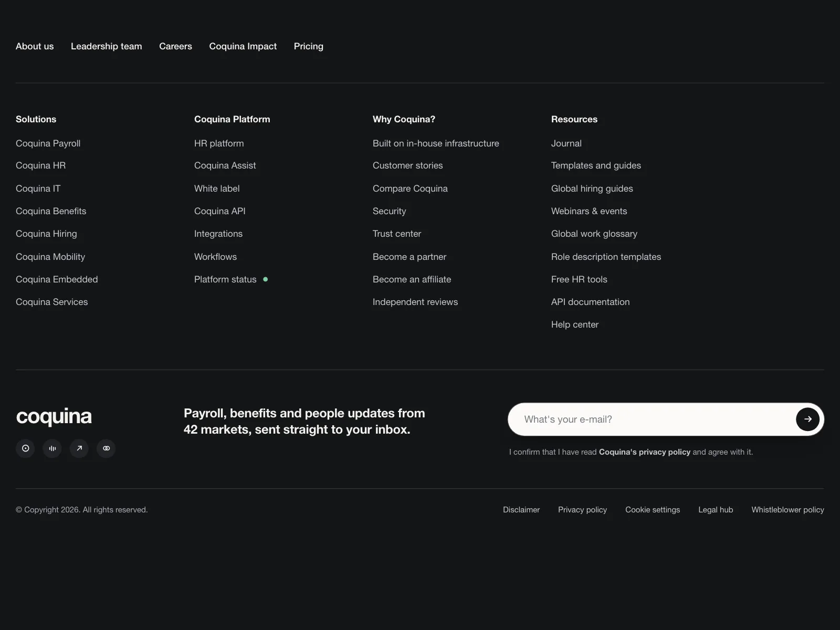The image size is (840, 630).
Task: Open Built on in-house infrastructure
Action: tap(436, 143)
